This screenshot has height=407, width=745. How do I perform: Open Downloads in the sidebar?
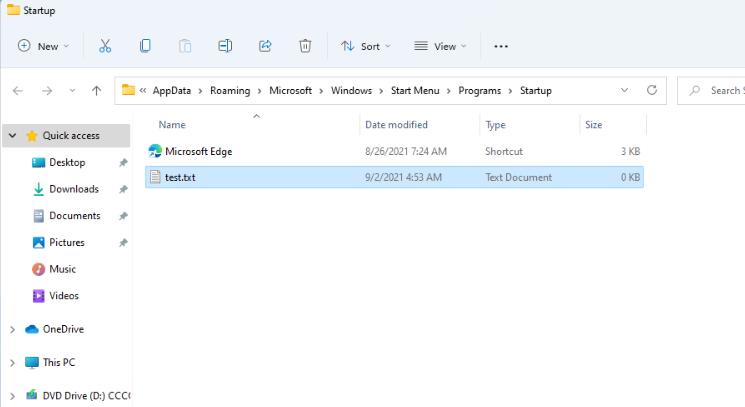point(74,189)
